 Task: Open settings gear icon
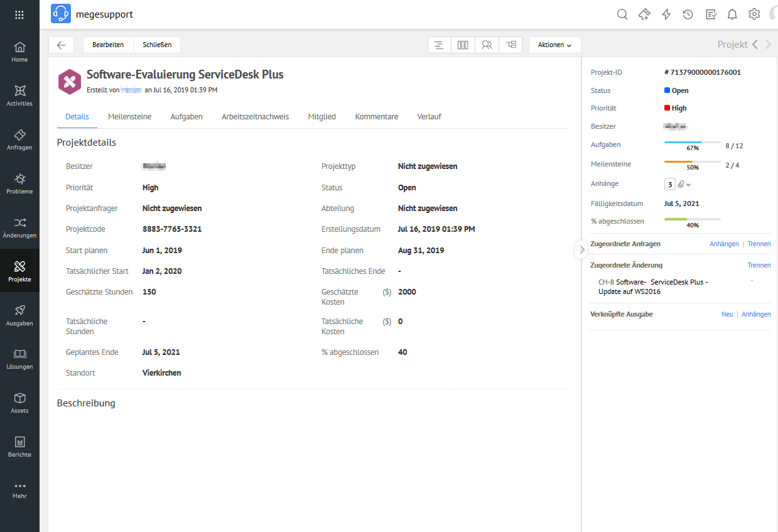(x=754, y=14)
